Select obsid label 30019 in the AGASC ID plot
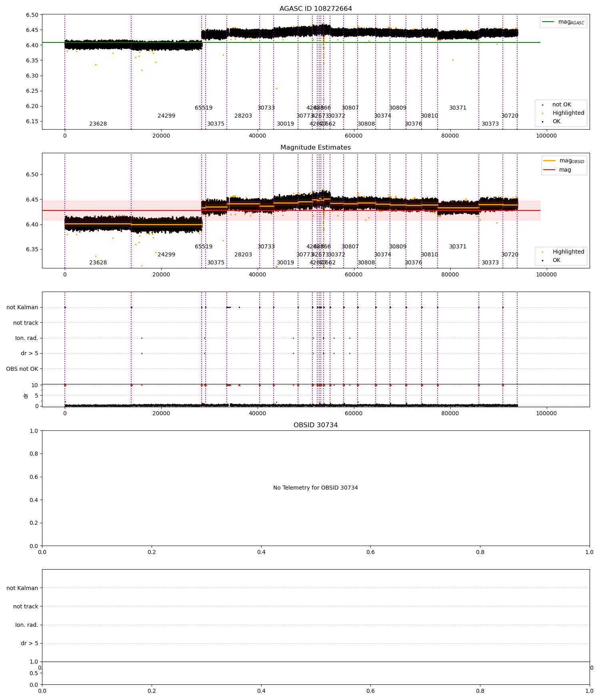Screen dimensions: 600x700 click(x=286, y=124)
